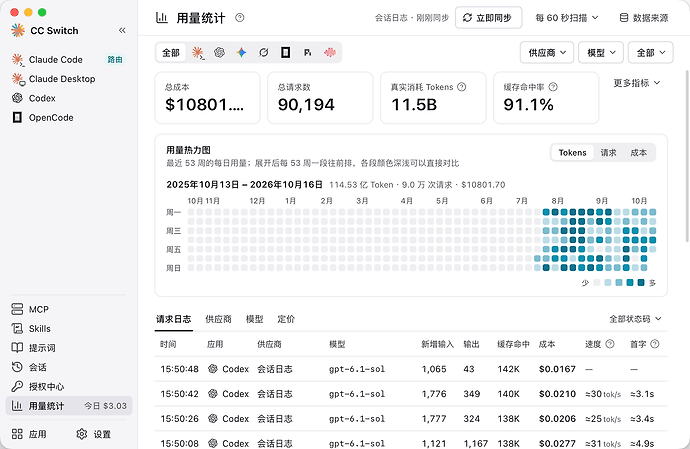Screen dimensions: 690x449
Task: Open the 全部状态码 status filter dropdown
Action: point(635,319)
